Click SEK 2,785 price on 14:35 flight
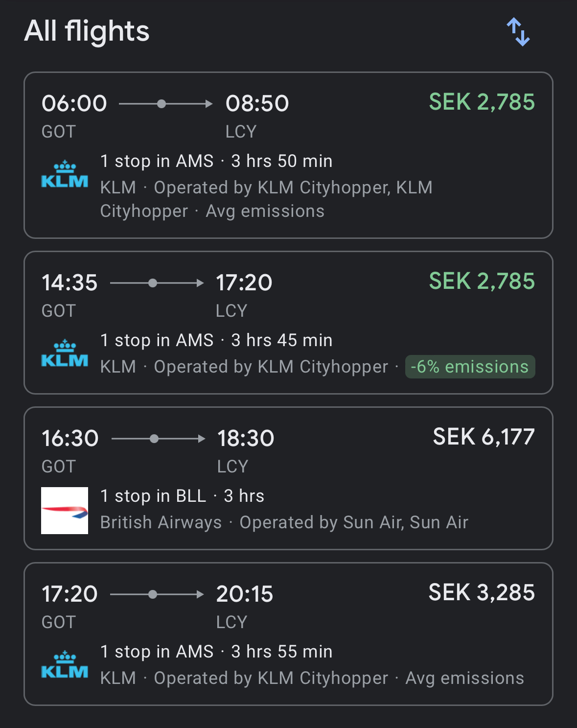Viewport: 577px width, 728px height. pyautogui.click(x=482, y=281)
